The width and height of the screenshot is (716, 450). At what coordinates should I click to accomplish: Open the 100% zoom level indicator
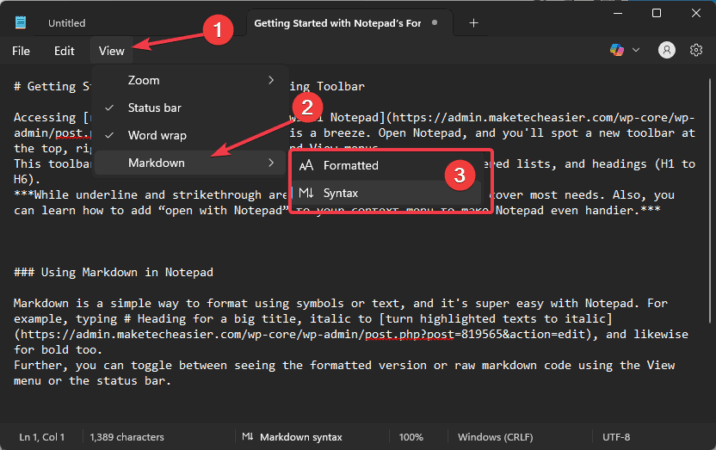click(411, 437)
